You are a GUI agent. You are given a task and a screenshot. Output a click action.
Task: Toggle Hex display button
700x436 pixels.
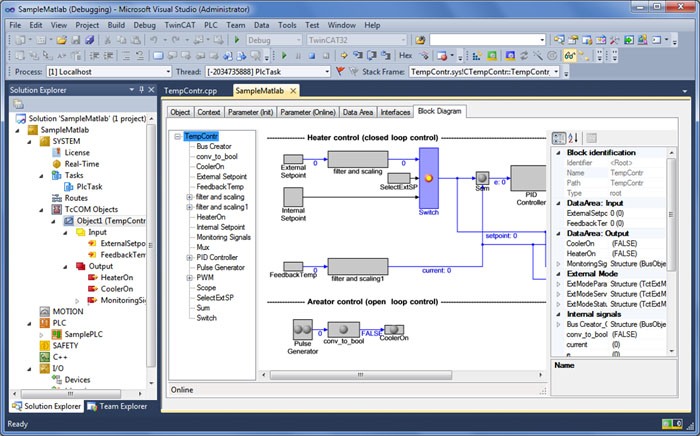coord(405,56)
